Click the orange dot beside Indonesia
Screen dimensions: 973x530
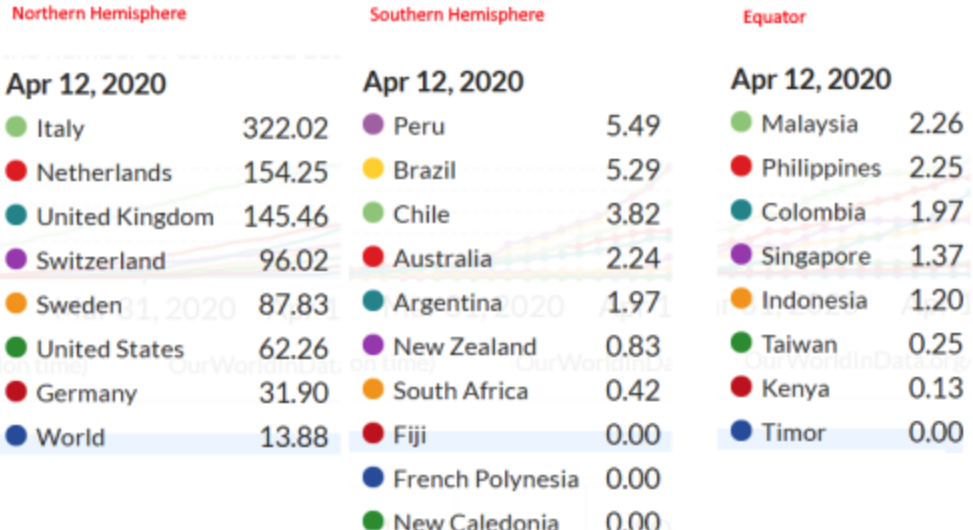(x=741, y=300)
